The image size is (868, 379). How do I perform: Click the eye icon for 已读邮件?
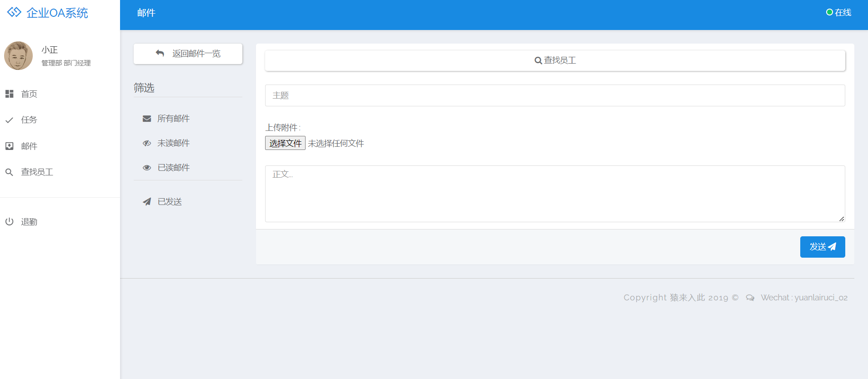click(147, 168)
